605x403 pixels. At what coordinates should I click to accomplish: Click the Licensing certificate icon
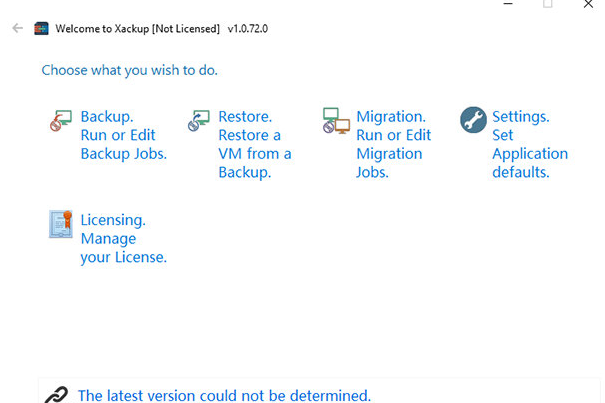61,224
